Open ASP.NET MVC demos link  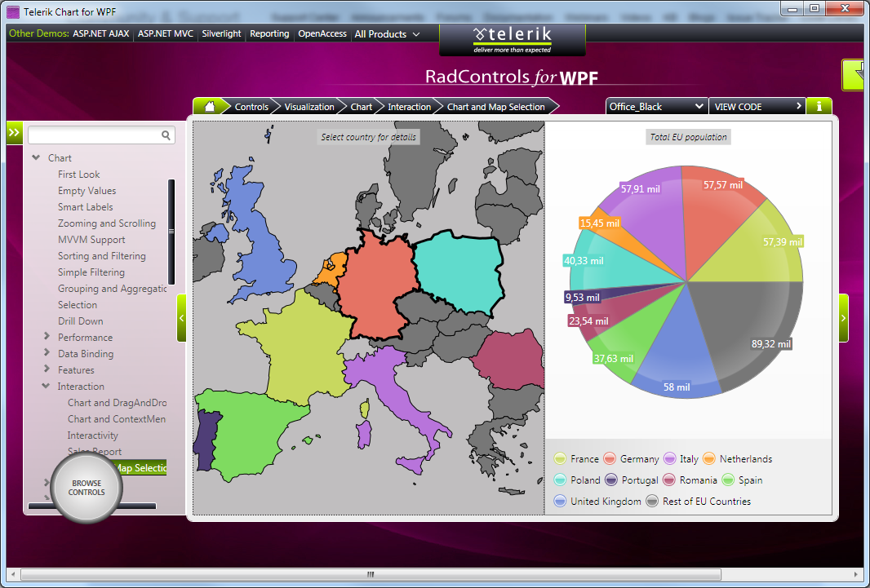point(166,33)
